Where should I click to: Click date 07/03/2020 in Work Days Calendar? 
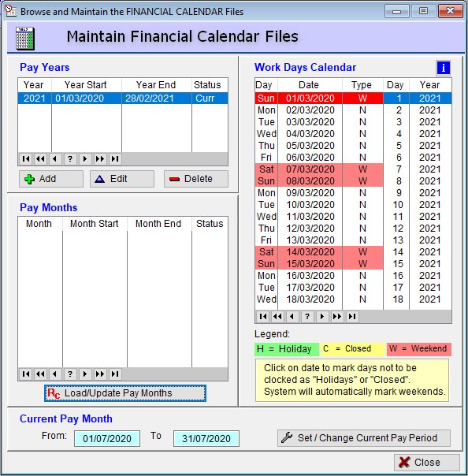coord(310,169)
